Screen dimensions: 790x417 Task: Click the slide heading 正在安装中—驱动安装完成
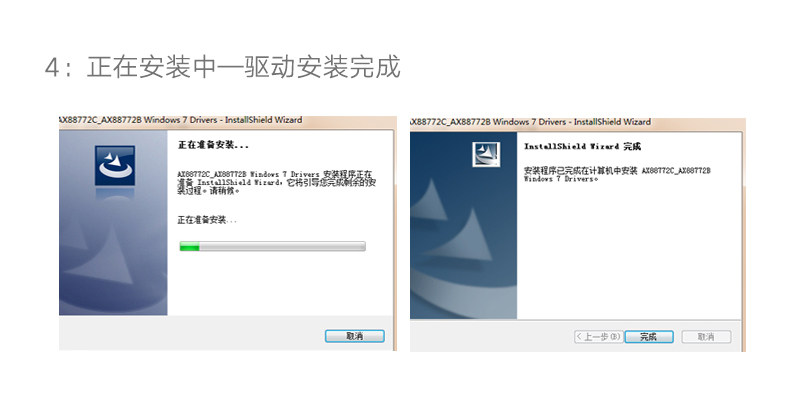pyautogui.click(x=223, y=67)
